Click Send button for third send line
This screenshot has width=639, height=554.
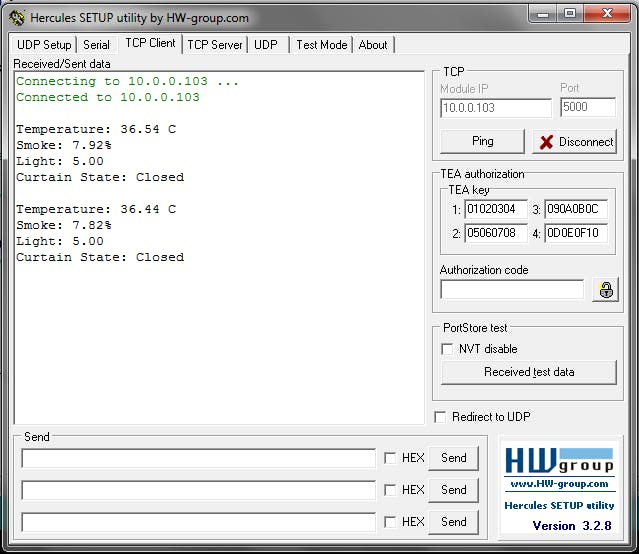(454, 522)
